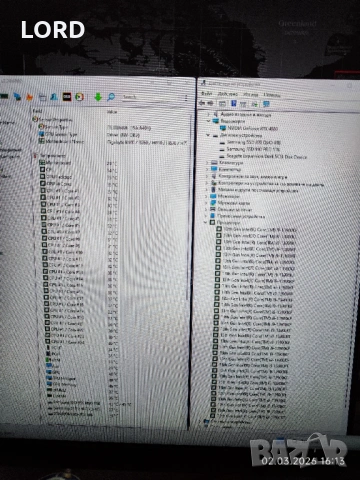Collapse the Видеокарти node
The height and width of the screenshot is (480, 360).
pos(209,121)
